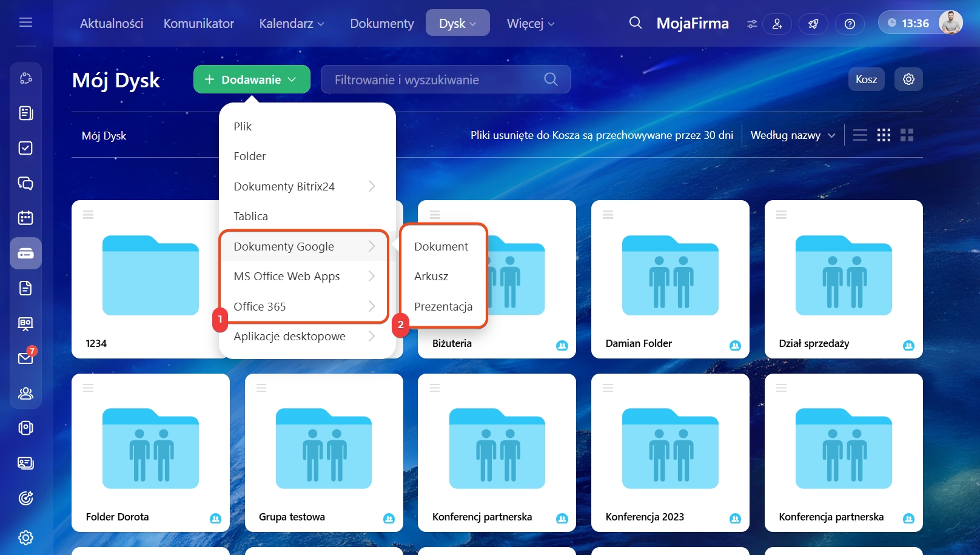Click the Biżuteria folder name
980x555 pixels.
click(452, 343)
